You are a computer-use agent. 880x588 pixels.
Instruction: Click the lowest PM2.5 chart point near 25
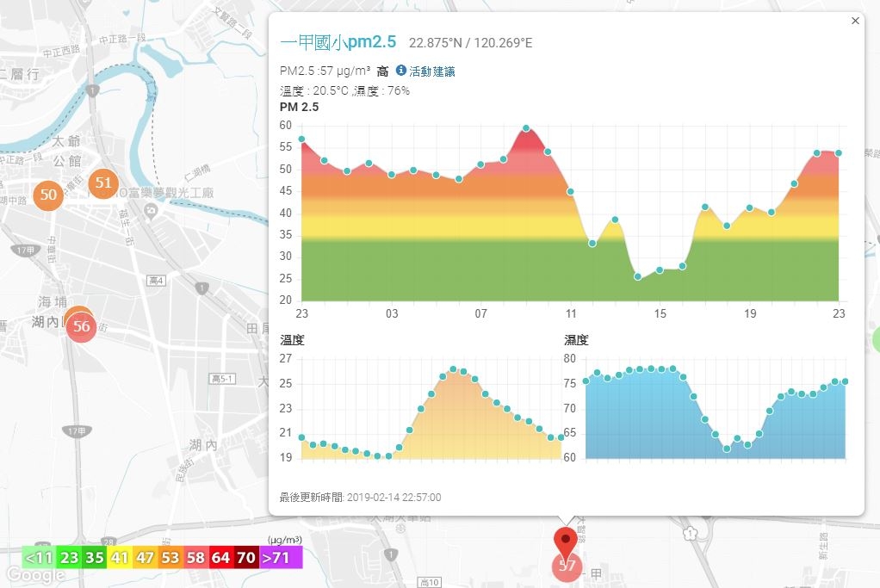click(x=637, y=276)
